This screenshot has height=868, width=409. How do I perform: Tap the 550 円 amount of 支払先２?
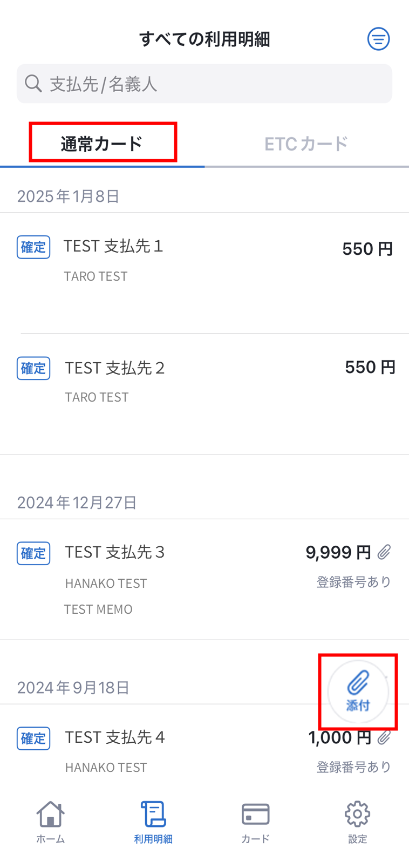370,368
